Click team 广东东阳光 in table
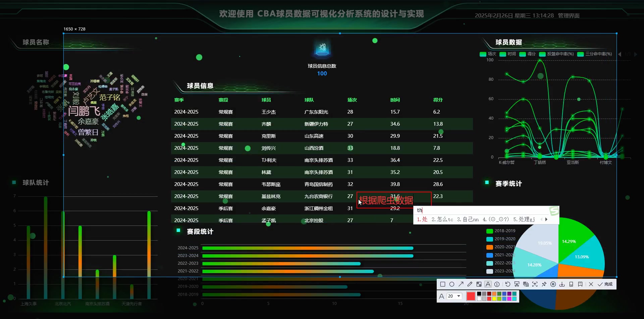 click(316, 112)
